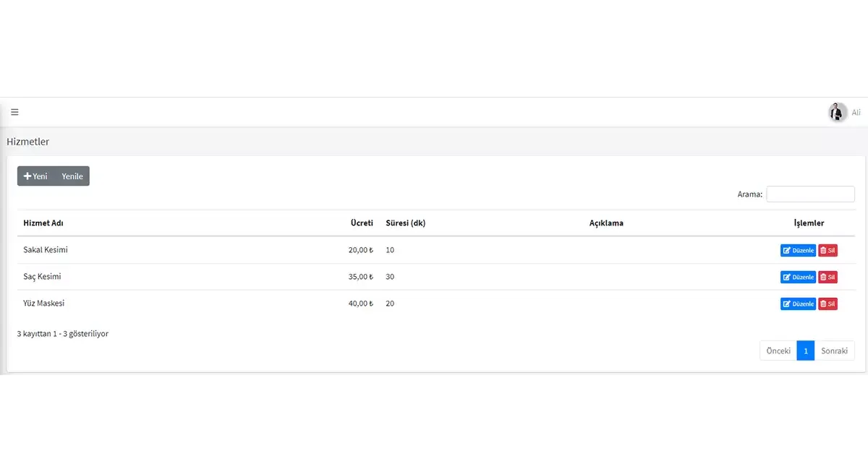
Task: Select the Yüz Maskesi name cell
Action: [44, 304]
